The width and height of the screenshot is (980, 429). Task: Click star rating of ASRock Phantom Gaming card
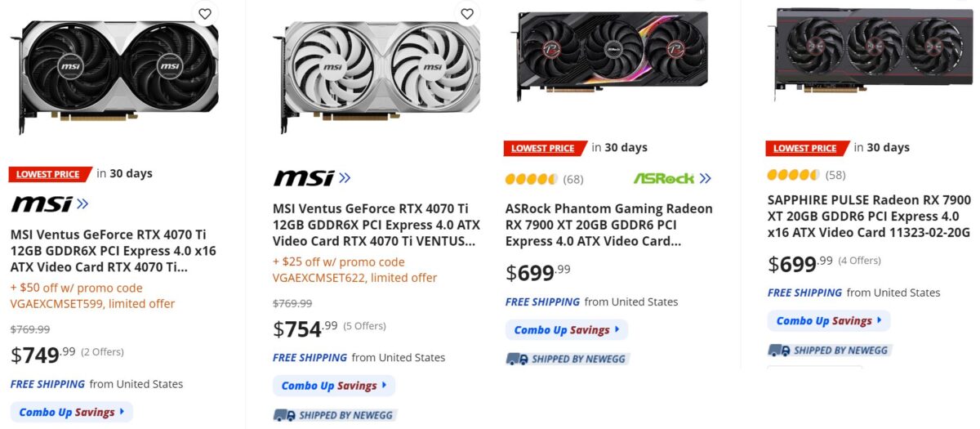[x=531, y=179]
